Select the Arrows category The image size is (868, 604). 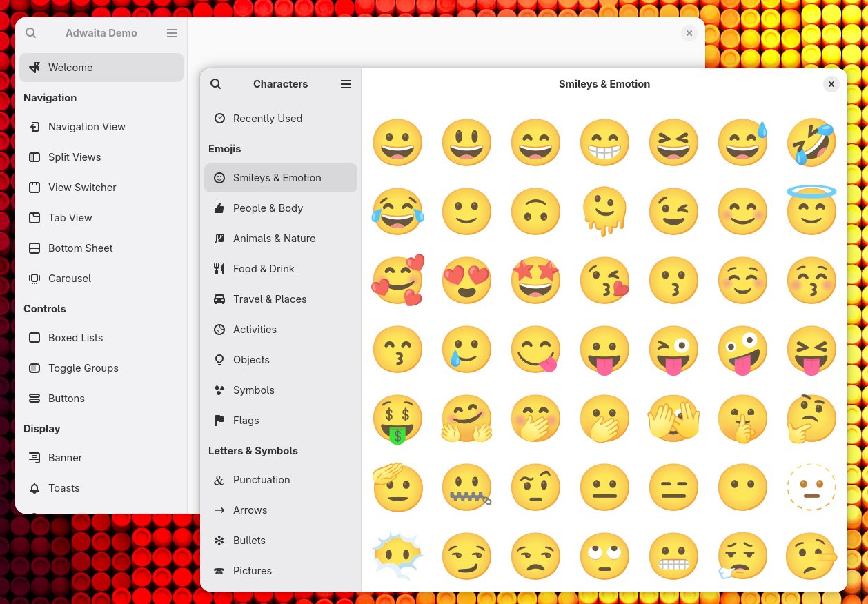click(x=250, y=510)
